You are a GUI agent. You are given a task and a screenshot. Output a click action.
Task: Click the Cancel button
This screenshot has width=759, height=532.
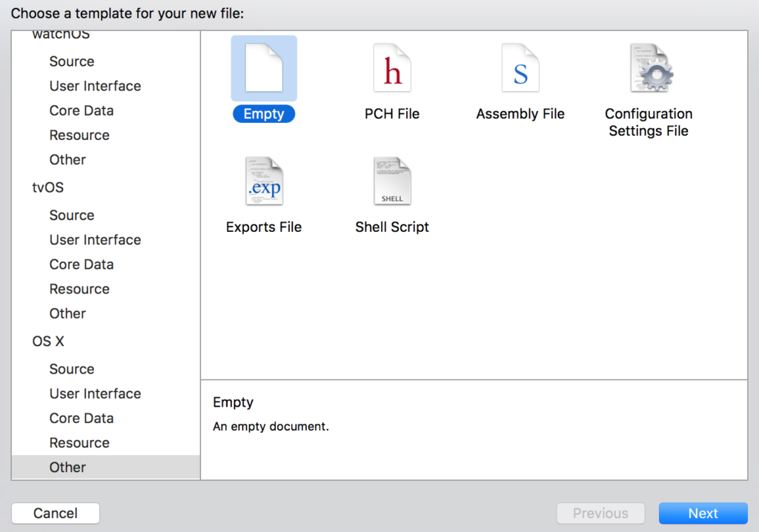55,513
